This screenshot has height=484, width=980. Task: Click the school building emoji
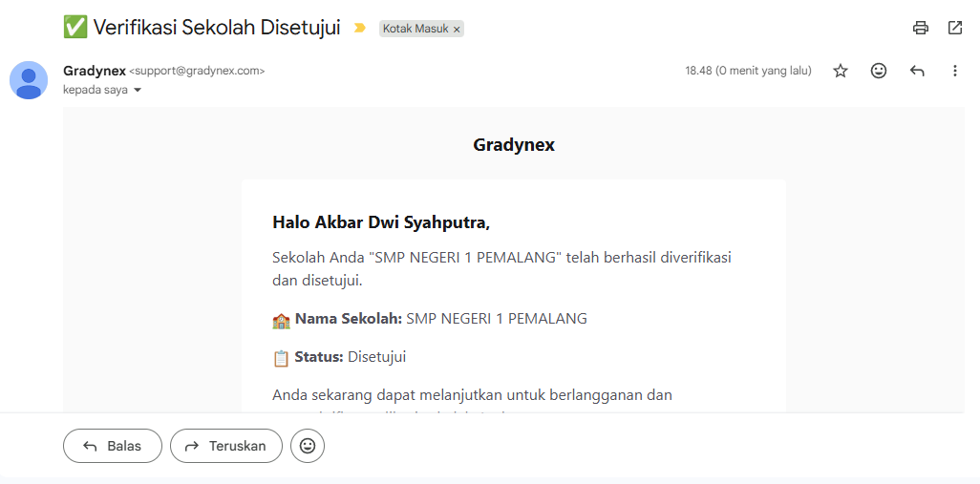281,321
